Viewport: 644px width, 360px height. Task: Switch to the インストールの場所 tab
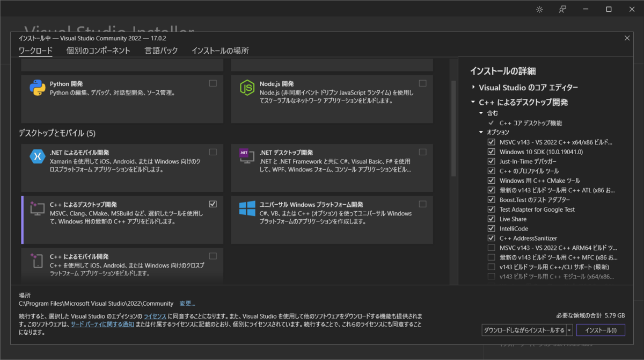coord(220,51)
